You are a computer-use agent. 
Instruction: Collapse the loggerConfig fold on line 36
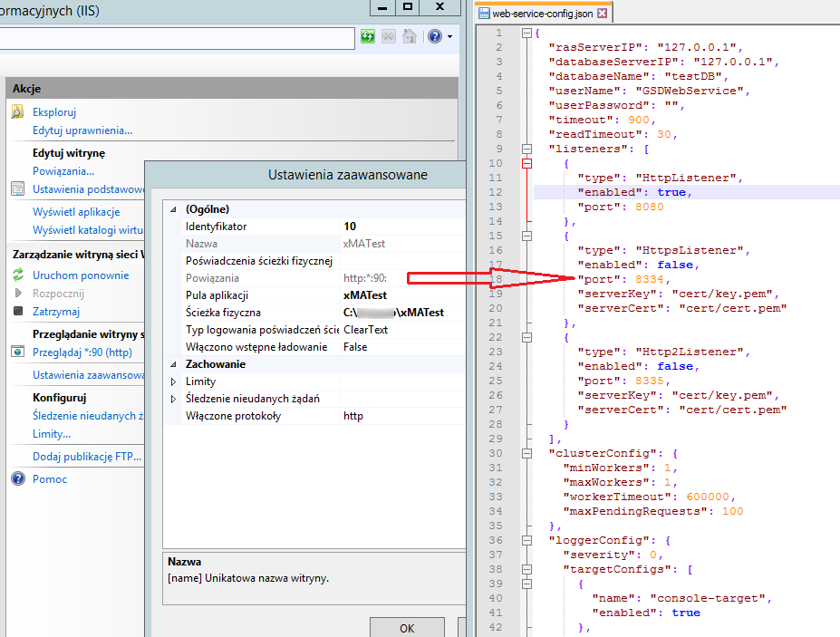[526, 540]
